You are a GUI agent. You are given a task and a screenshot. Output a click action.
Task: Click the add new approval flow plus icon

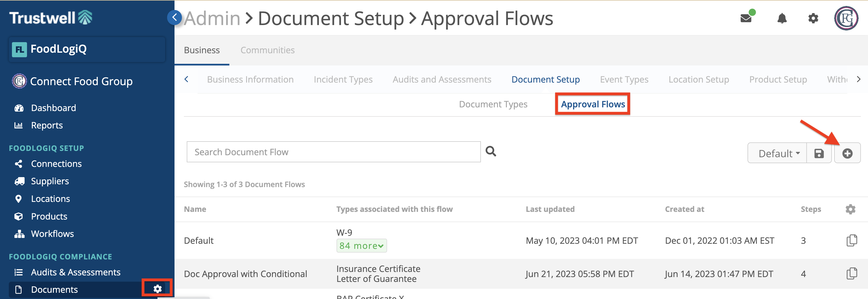847,153
